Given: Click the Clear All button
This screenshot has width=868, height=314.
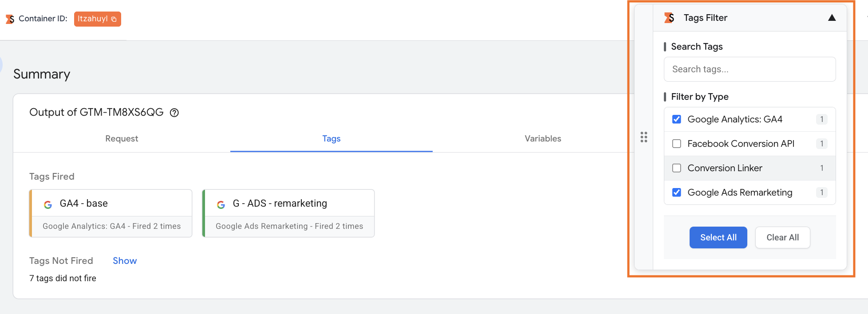Looking at the screenshot, I should [783, 238].
